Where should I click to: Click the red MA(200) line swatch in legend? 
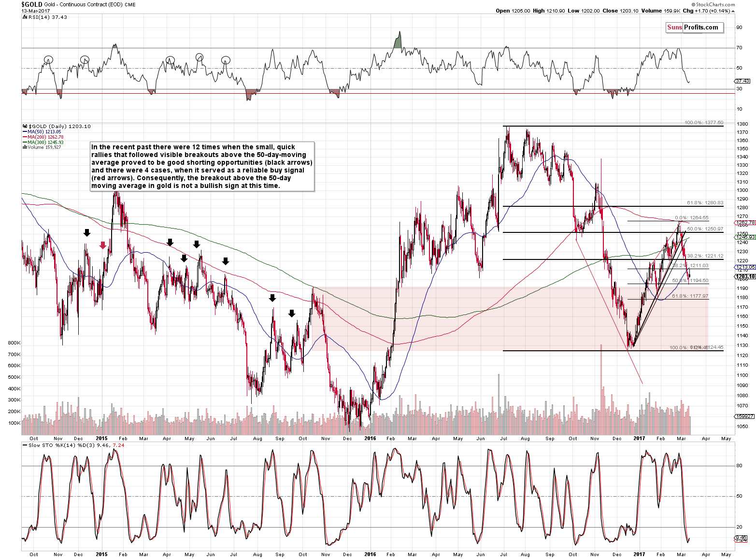click(x=25, y=137)
